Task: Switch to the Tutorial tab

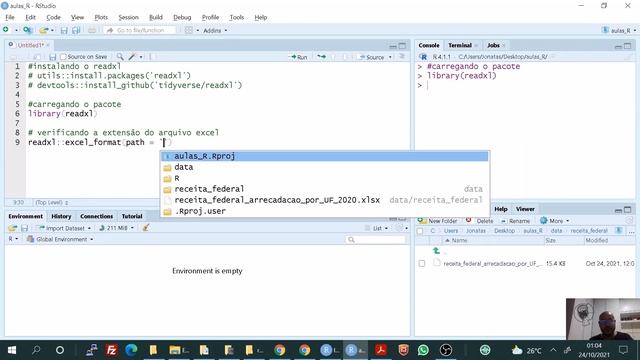Action: [132, 216]
